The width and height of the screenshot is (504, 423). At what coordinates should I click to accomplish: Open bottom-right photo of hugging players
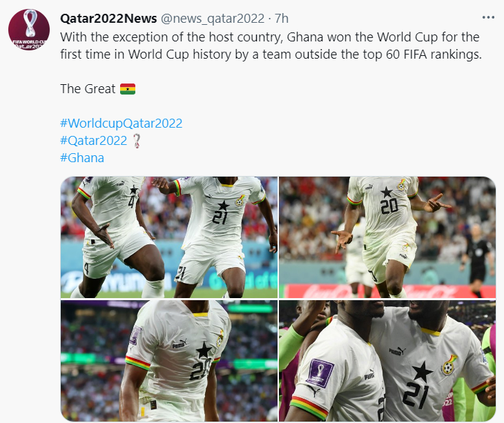pos(387,361)
